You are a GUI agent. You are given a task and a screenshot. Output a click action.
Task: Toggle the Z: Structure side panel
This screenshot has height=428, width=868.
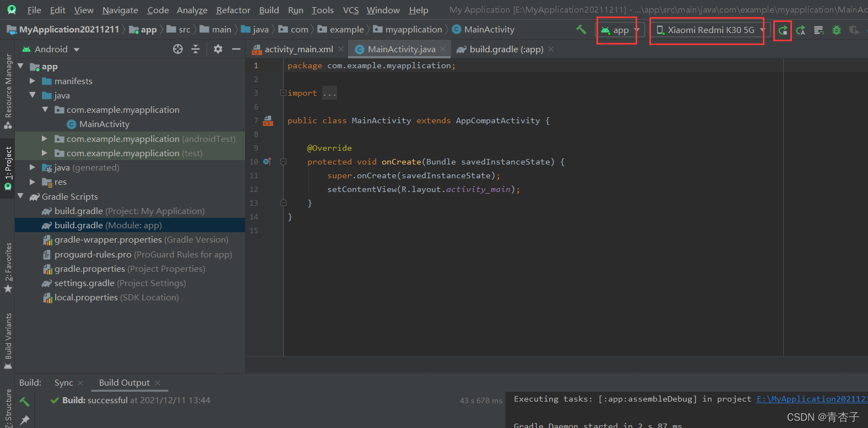coord(8,408)
